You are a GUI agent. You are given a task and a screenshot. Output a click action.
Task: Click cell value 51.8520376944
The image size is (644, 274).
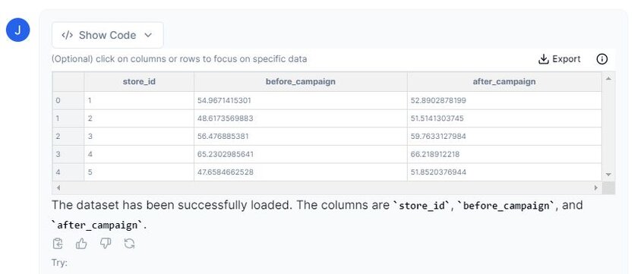438,172
